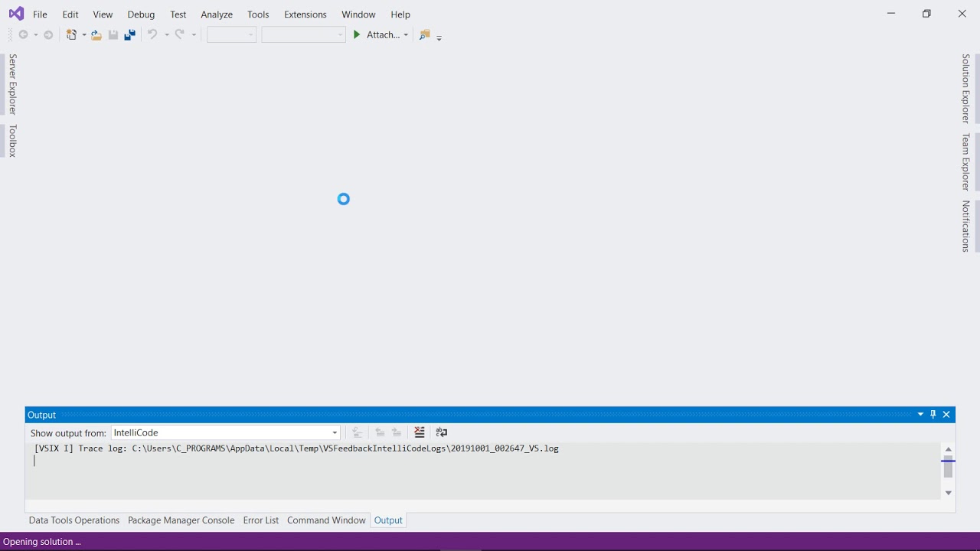Open the Analyze menu
980x551 pixels.
point(217,15)
